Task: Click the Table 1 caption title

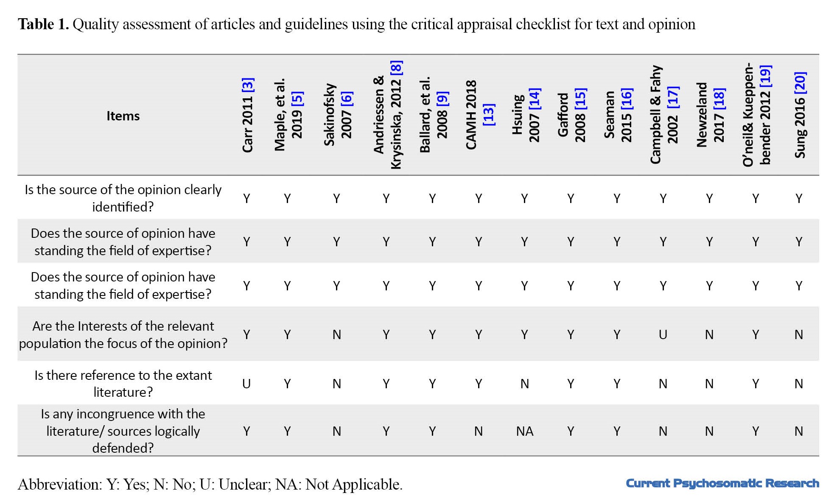Action: [356, 24]
